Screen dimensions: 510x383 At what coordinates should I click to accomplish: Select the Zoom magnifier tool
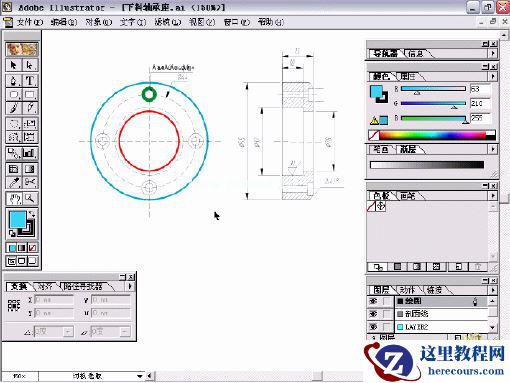tap(30, 199)
